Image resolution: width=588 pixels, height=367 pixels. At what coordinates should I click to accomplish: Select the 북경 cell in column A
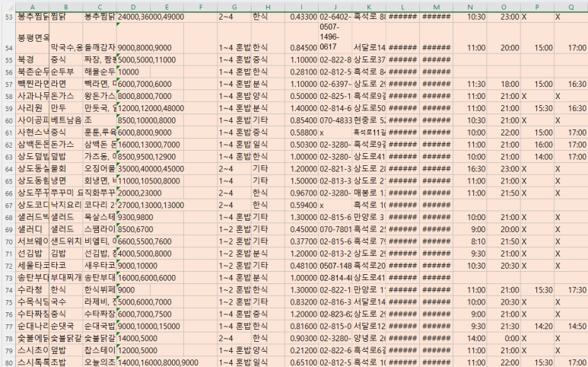(x=32, y=59)
